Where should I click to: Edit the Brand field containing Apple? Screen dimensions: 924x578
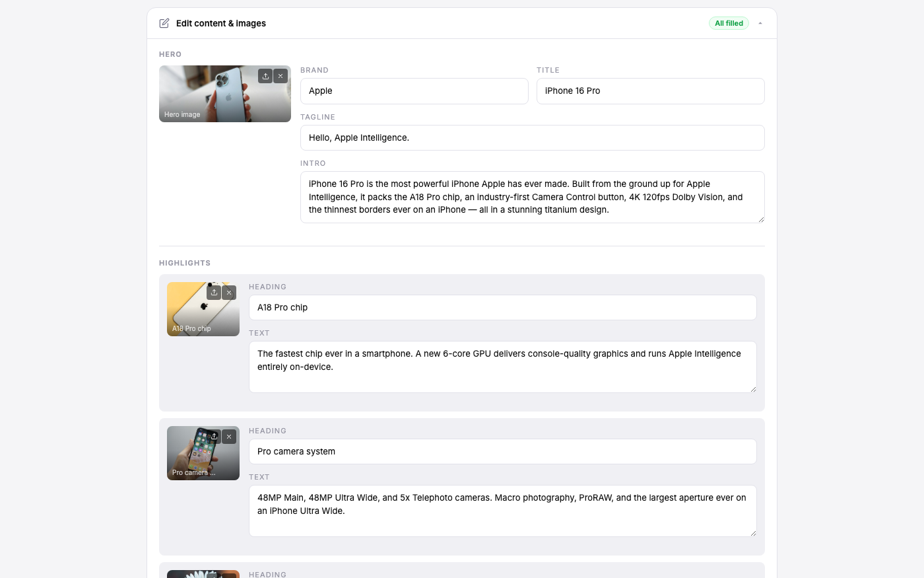click(x=414, y=91)
